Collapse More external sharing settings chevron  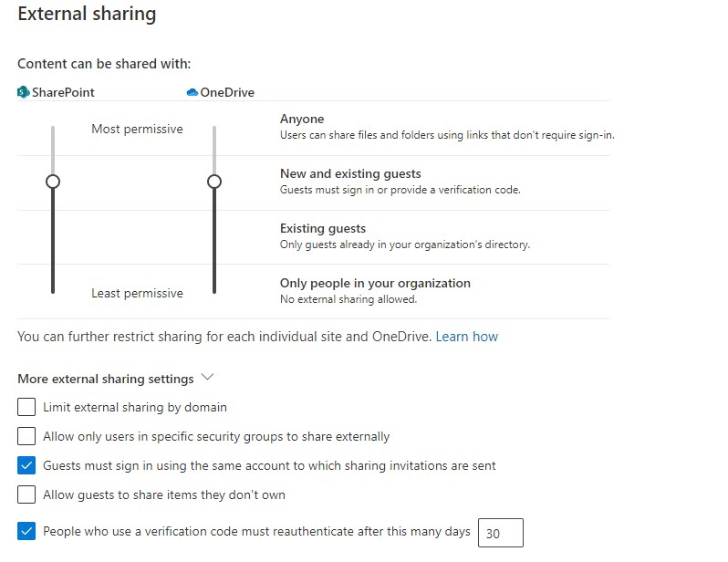tap(207, 378)
